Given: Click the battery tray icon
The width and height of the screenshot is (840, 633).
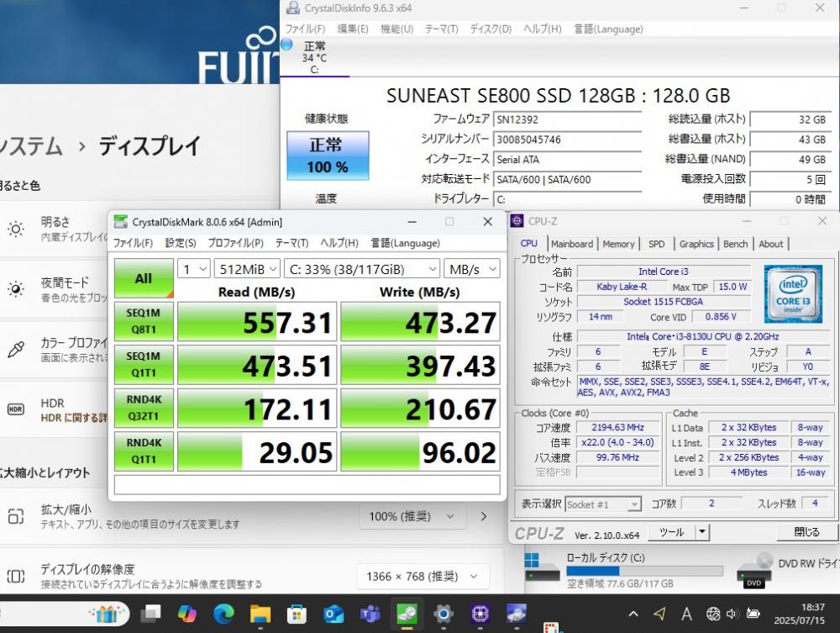Looking at the screenshot, I should (753, 614).
